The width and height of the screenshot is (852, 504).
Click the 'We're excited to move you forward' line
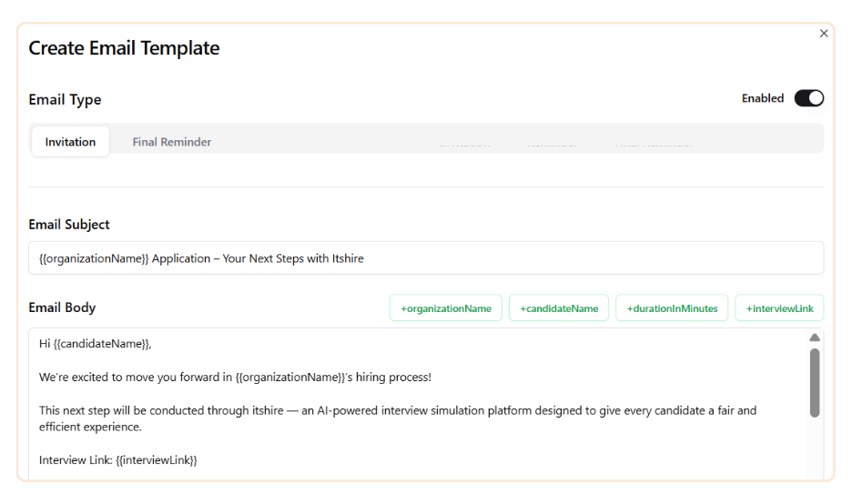235,378
